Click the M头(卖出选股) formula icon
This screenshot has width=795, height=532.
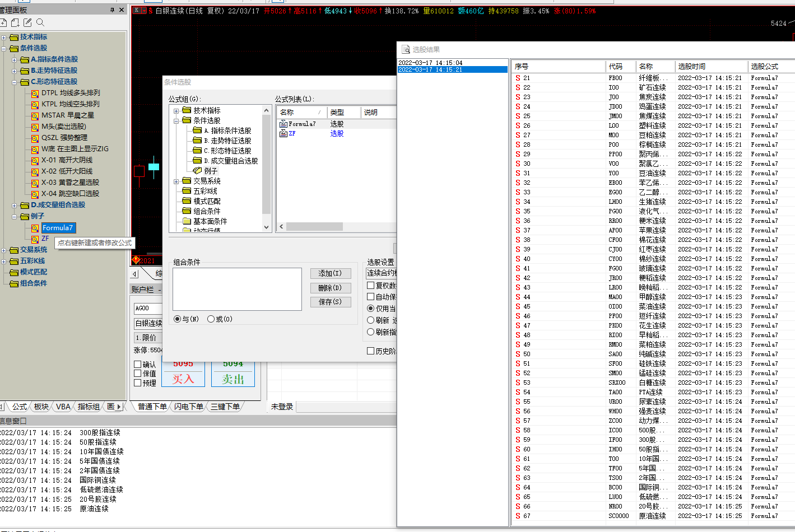(35, 127)
